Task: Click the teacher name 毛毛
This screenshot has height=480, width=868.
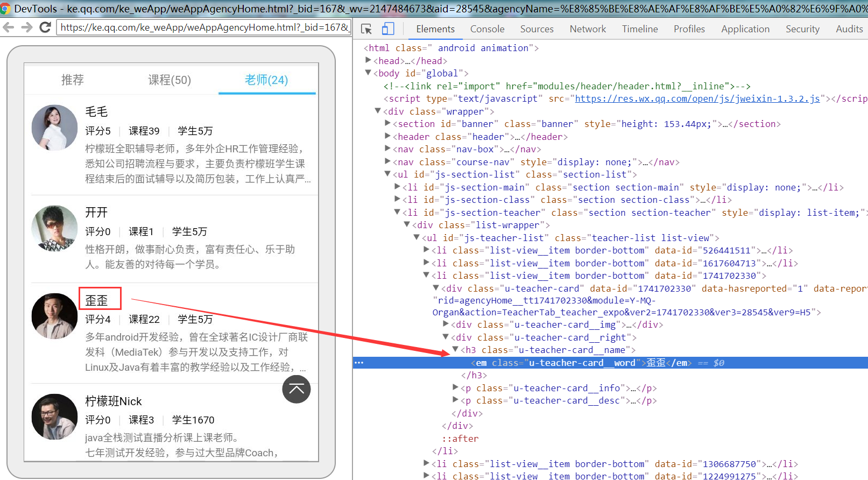Action: point(96,111)
